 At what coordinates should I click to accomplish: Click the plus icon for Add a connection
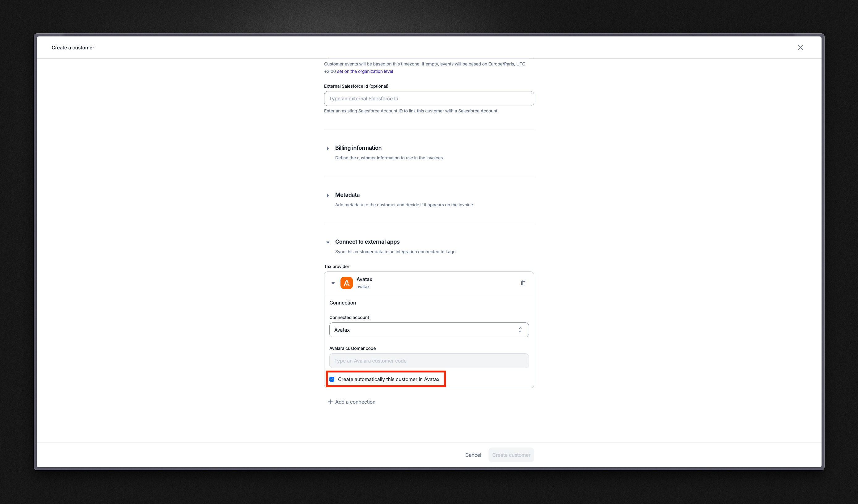click(330, 402)
